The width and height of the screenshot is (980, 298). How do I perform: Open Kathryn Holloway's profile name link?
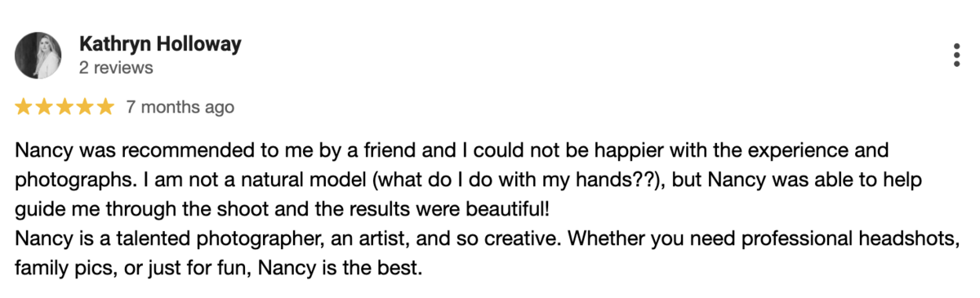[x=161, y=44]
